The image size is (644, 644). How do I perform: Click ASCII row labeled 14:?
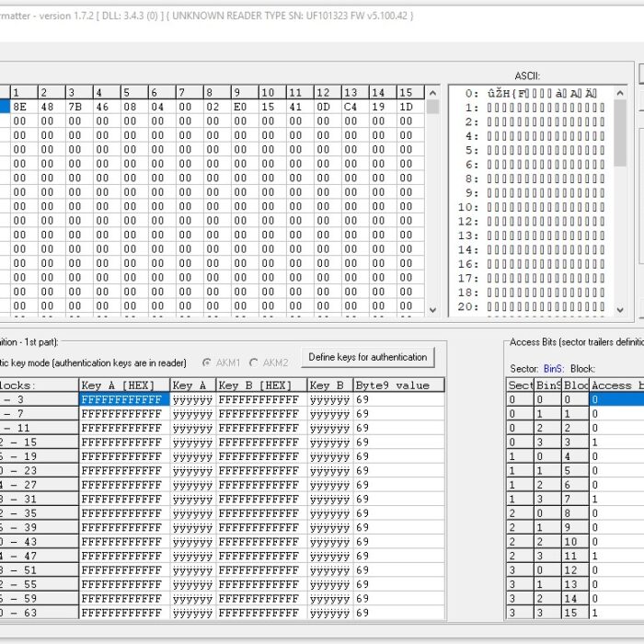pyautogui.click(x=532, y=249)
